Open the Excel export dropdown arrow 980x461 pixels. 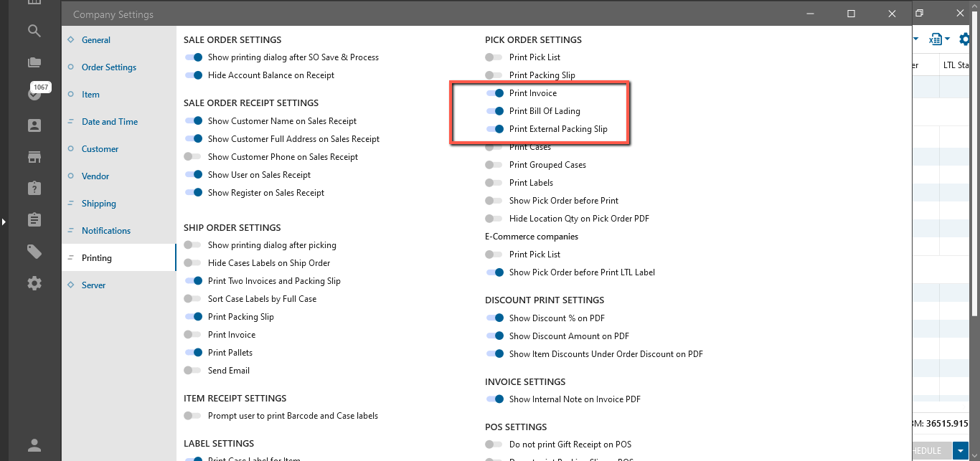[x=948, y=39]
